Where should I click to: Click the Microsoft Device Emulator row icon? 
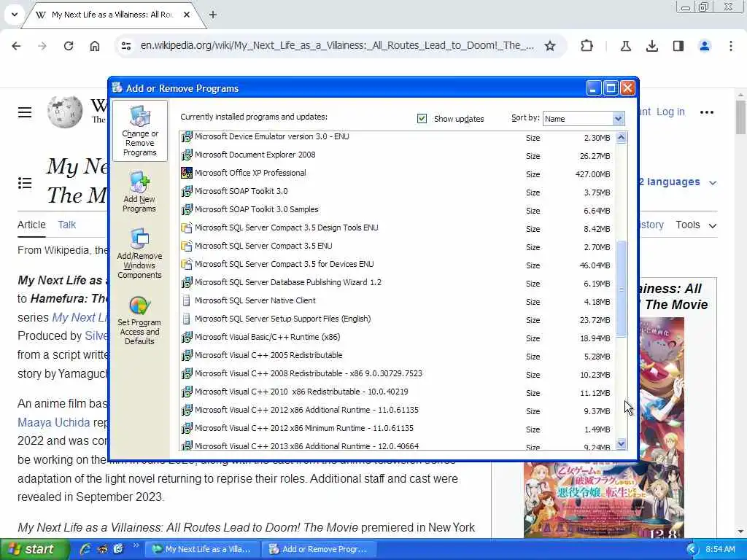click(x=187, y=136)
